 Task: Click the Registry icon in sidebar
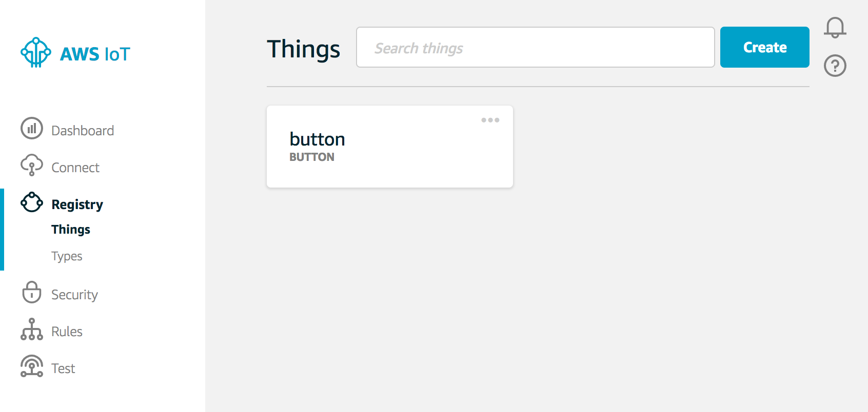pos(32,202)
